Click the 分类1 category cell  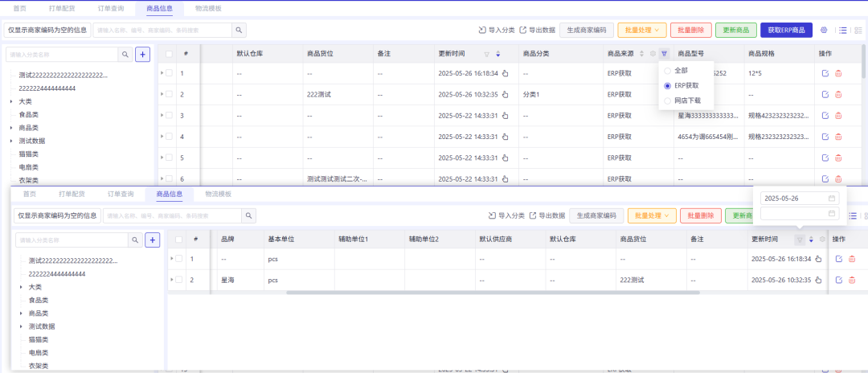(x=531, y=95)
